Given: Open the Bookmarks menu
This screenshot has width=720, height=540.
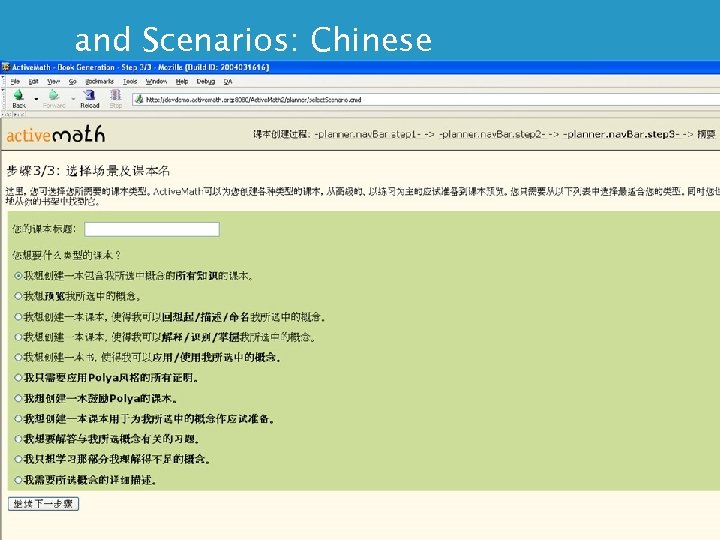Looking at the screenshot, I should click(x=99, y=81).
